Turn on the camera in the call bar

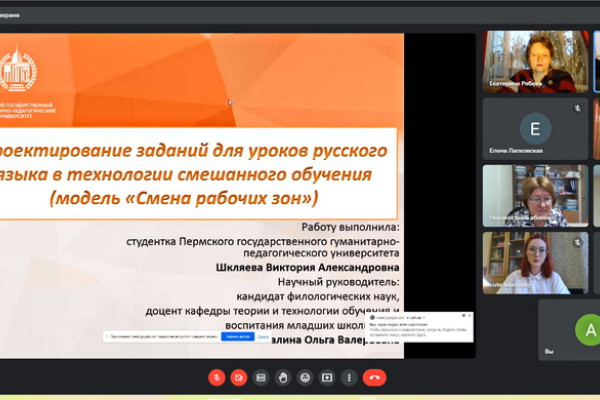tap(239, 377)
